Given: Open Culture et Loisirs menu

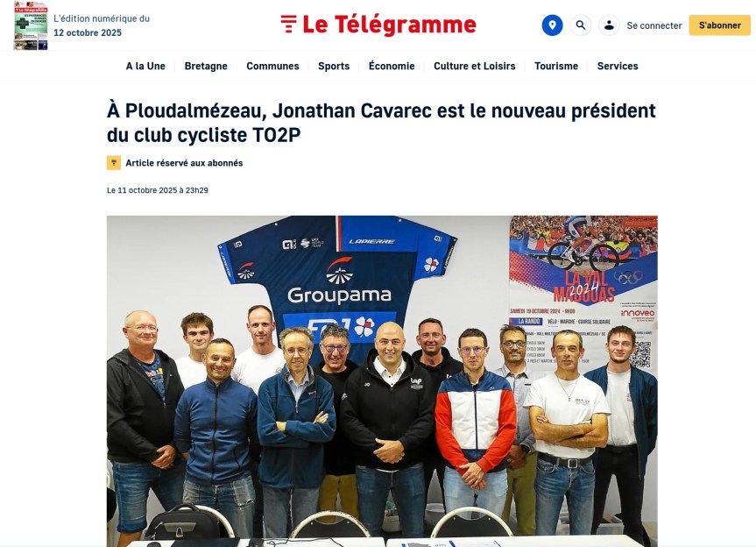Looking at the screenshot, I should coord(475,66).
